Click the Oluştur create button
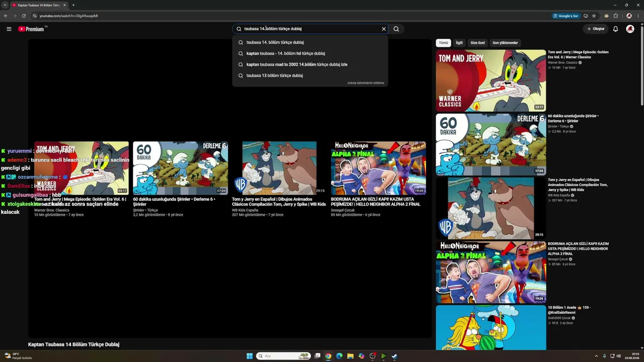This screenshot has height=362, width=644. [596, 29]
